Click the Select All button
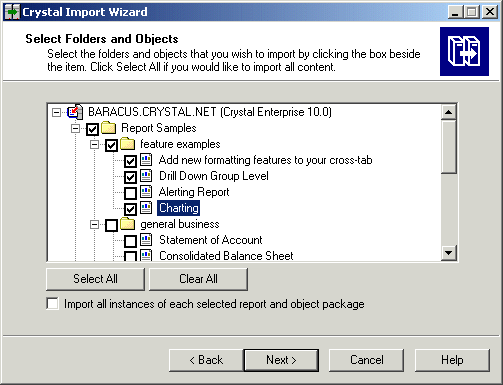Image resolution: width=503 pixels, height=385 pixels. [x=95, y=279]
